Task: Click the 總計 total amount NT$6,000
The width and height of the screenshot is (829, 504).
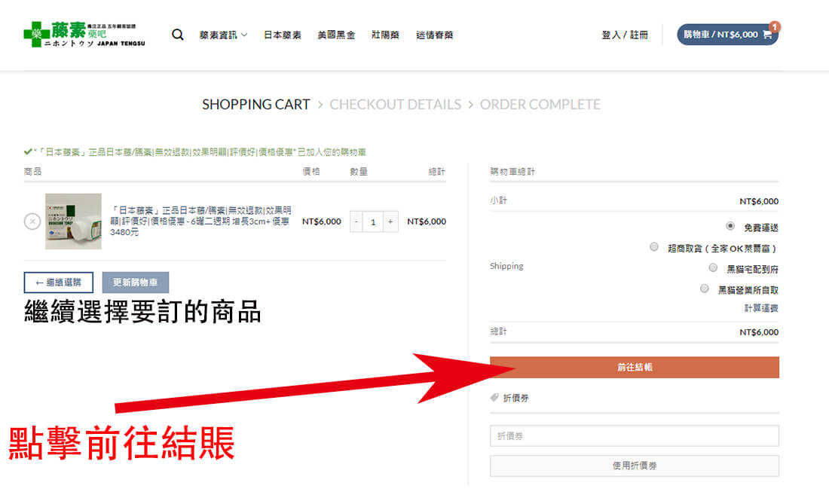Action: point(759,332)
